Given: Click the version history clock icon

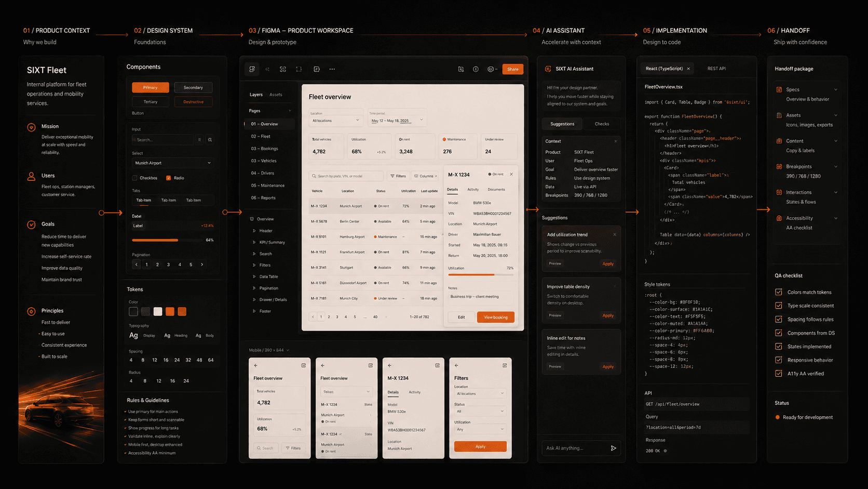Looking at the screenshot, I should (476, 69).
